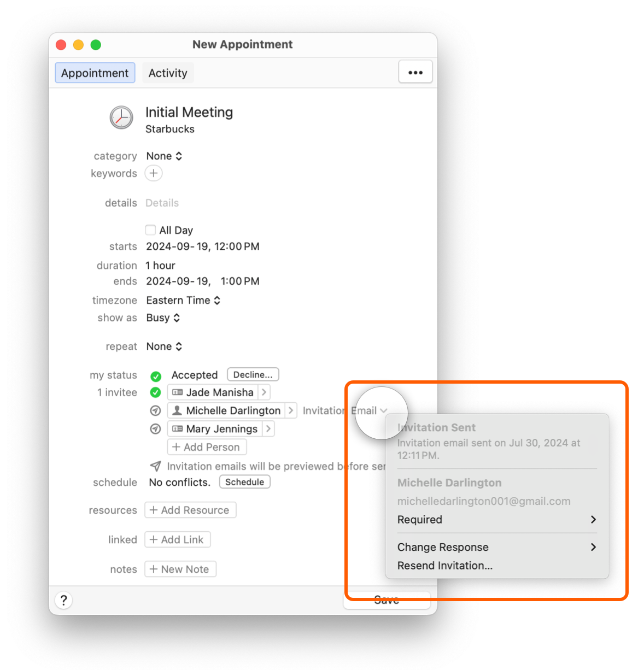Change the show as Busy dropdown
644x670 pixels.
pyautogui.click(x=163, y=318)
